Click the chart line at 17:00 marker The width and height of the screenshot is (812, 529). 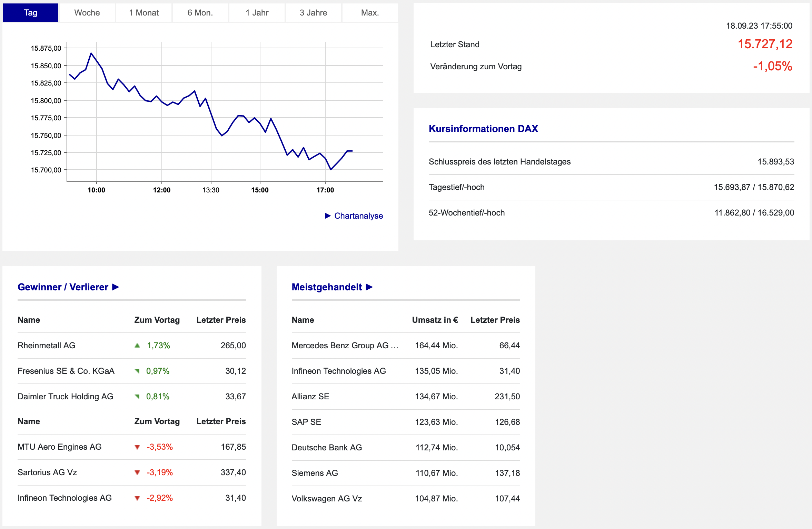click(325, 159)
